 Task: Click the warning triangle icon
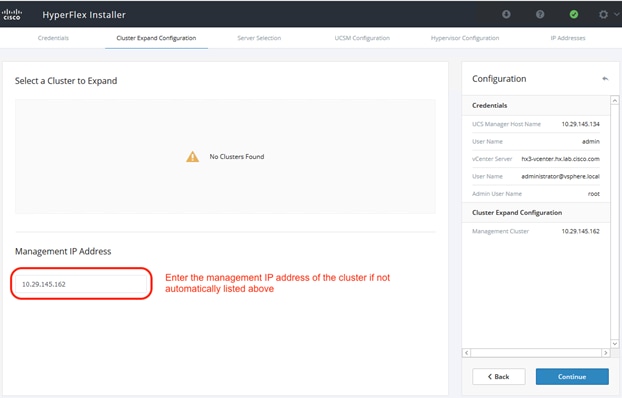(192, 157)
